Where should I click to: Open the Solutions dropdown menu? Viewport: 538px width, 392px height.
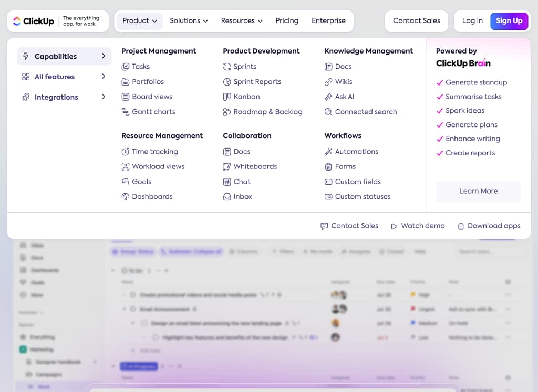coord(189,21)
